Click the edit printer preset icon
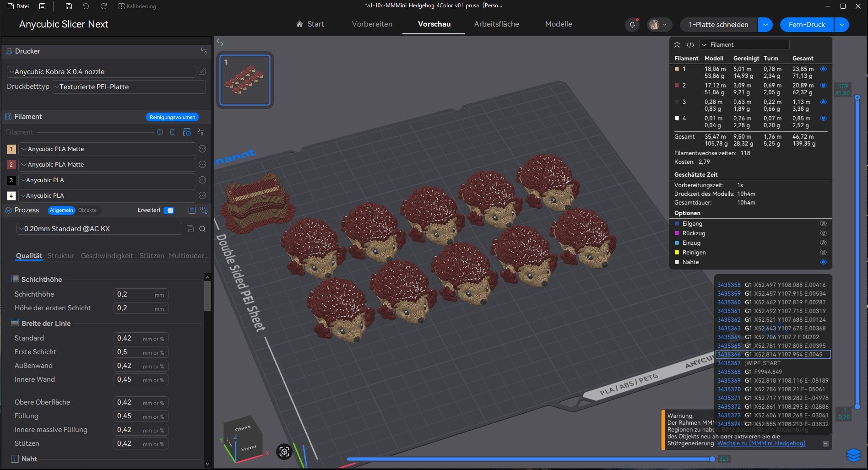 click(202, 71)
